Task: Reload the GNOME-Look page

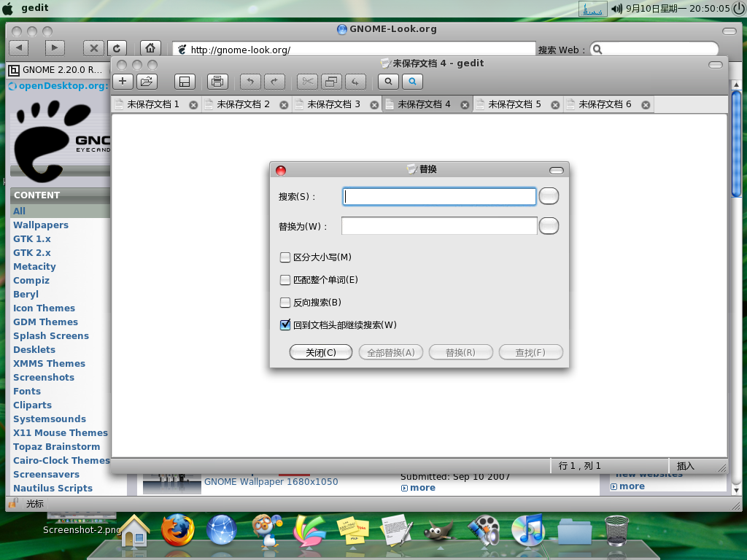Action: [117, 48]
